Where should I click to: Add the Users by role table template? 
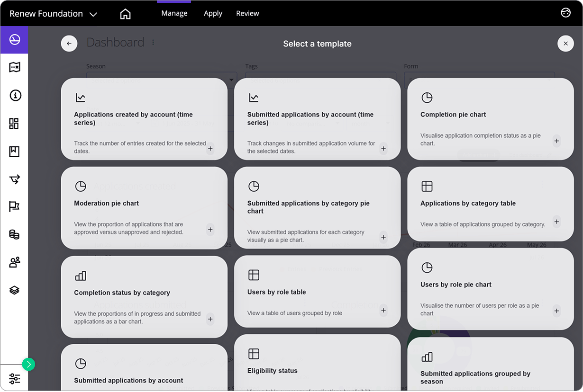(x=383, y=311)
